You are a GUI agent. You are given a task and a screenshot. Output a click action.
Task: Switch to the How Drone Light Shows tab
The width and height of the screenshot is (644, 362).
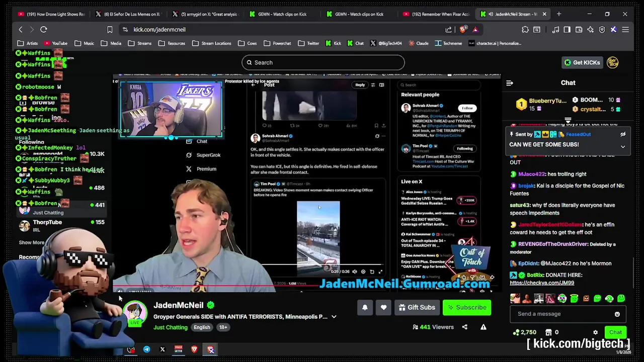click(x=51, y=14)
